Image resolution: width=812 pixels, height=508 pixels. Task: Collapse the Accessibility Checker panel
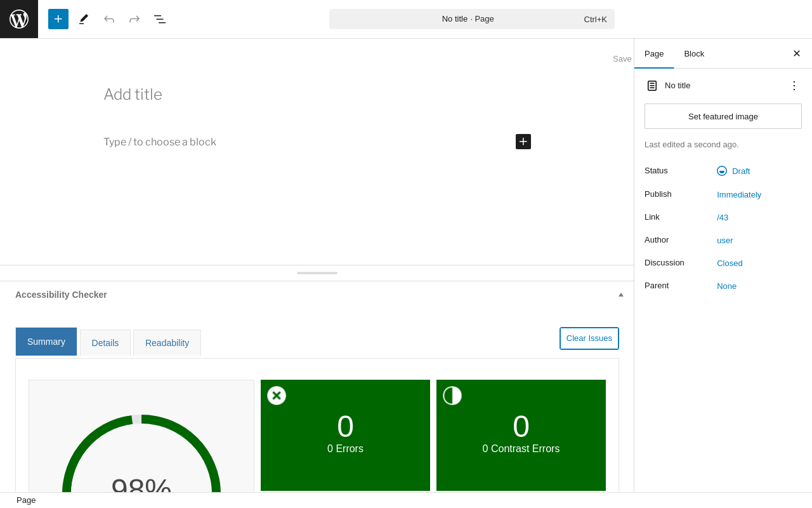pyautogui.click(x=621, y=295)
